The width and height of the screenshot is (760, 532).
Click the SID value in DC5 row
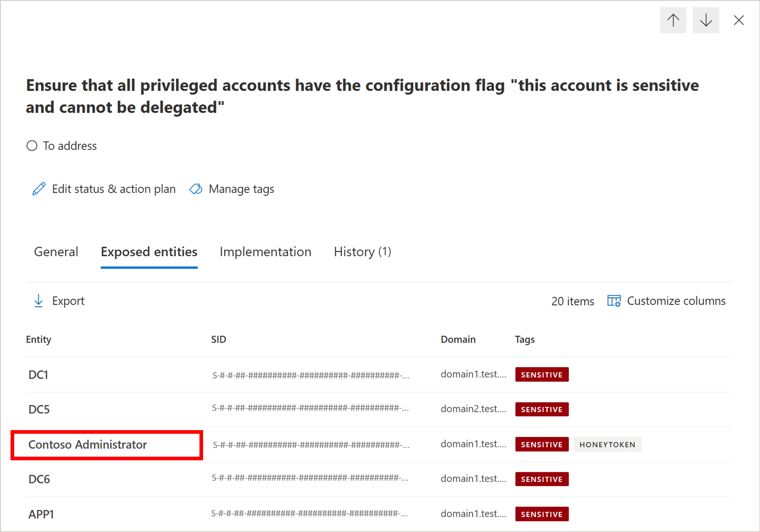[310, 408]
